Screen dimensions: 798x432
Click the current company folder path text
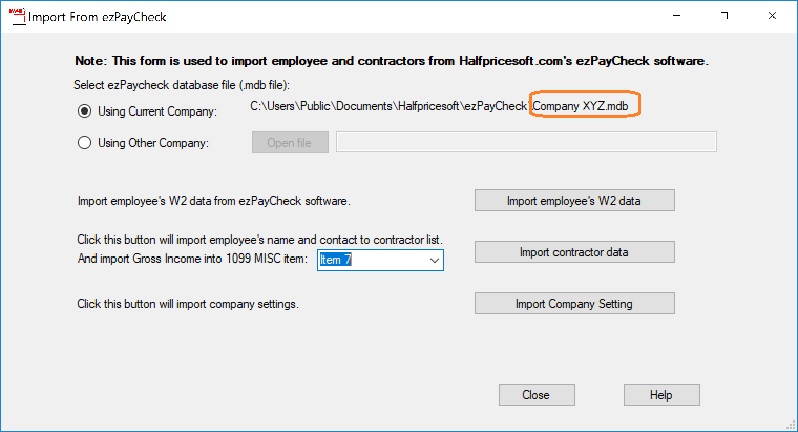point(388,105)
